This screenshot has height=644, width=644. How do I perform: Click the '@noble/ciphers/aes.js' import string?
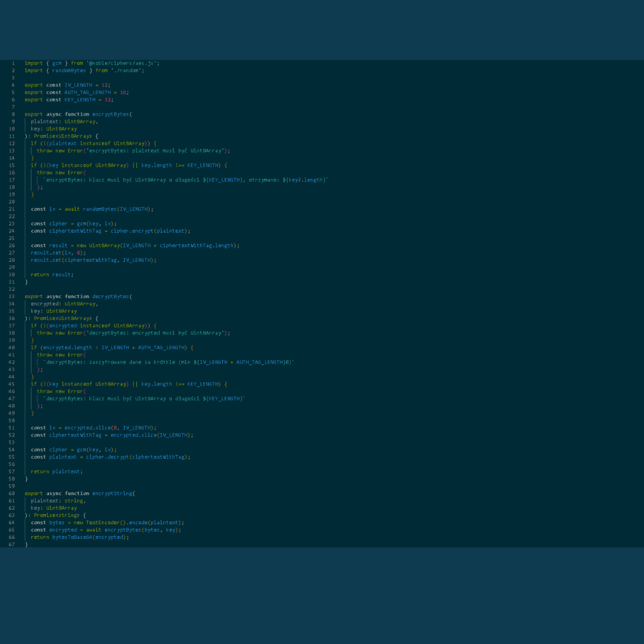coord(121,63)
